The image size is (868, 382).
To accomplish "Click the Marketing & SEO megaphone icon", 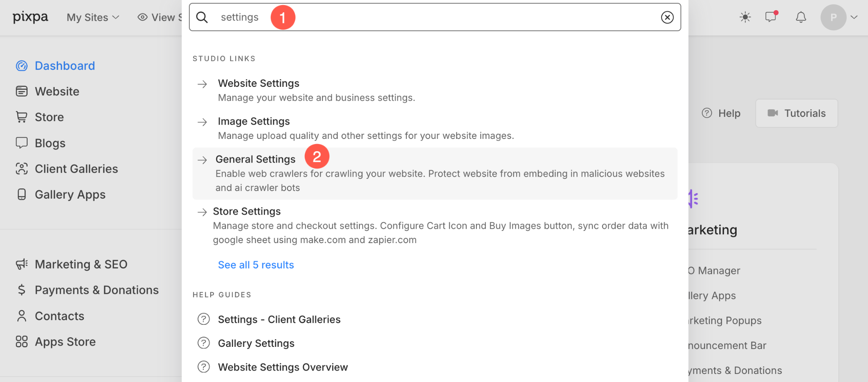I will (22, 264).
